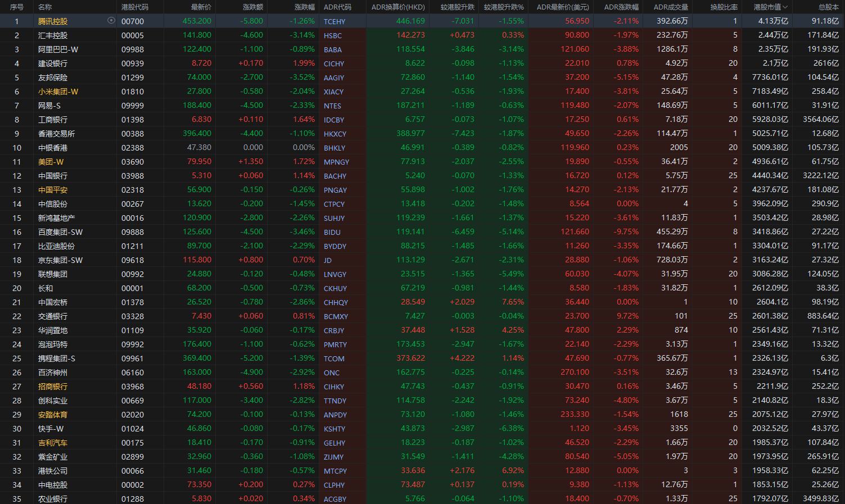
Task: Click the TCOM ADR code
Action: pos(334,358)
